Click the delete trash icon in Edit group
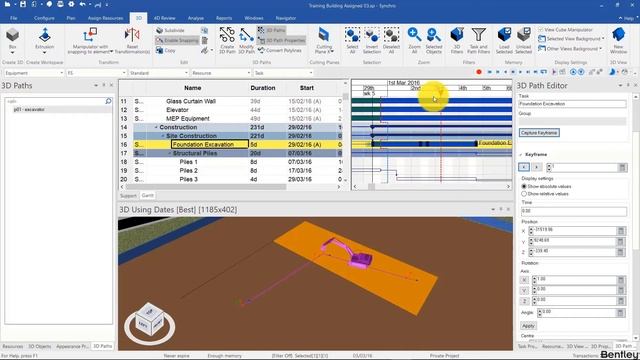 [205, 40]
